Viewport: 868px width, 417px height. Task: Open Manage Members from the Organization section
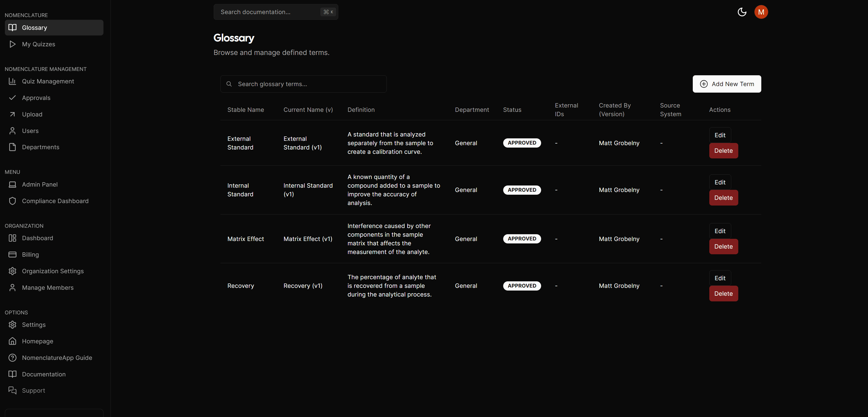(47, 287)
